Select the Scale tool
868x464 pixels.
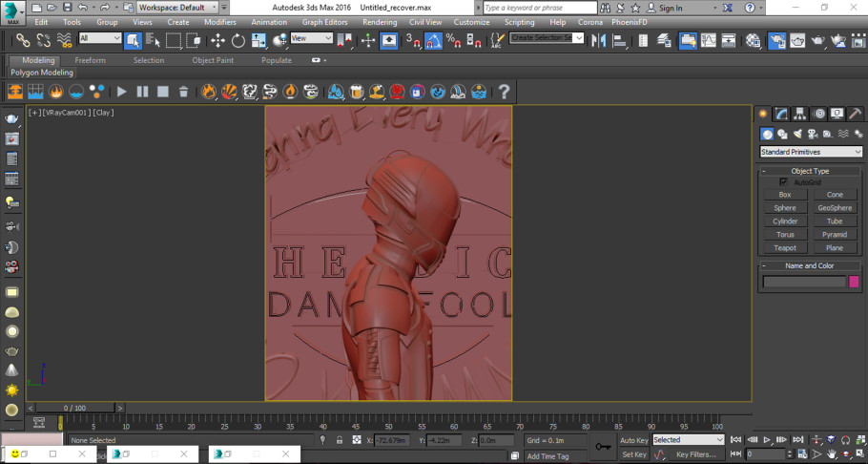[258, 40]
